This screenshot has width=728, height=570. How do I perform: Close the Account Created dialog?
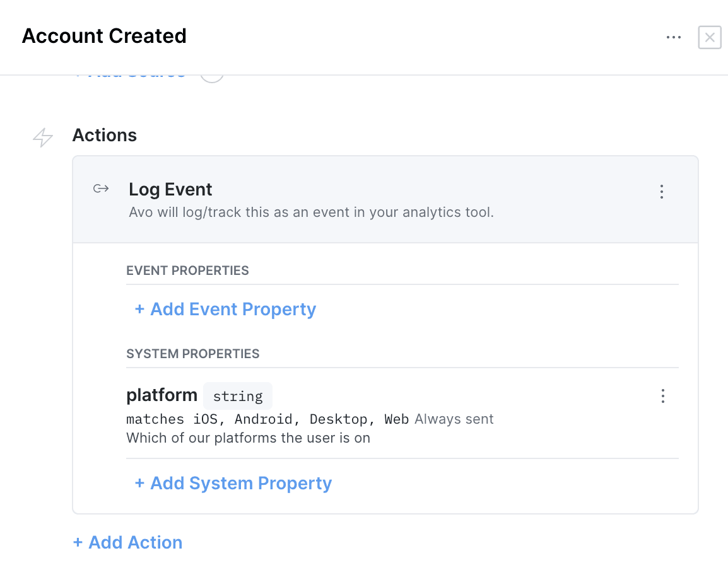pyautogui.click(x=709, y=37)
